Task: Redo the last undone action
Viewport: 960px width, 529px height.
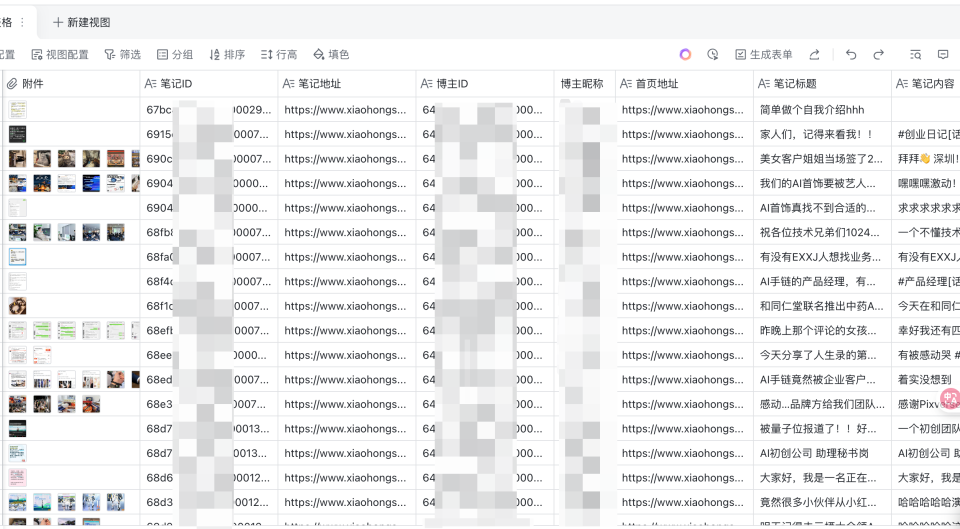Action: pos(879,55)
